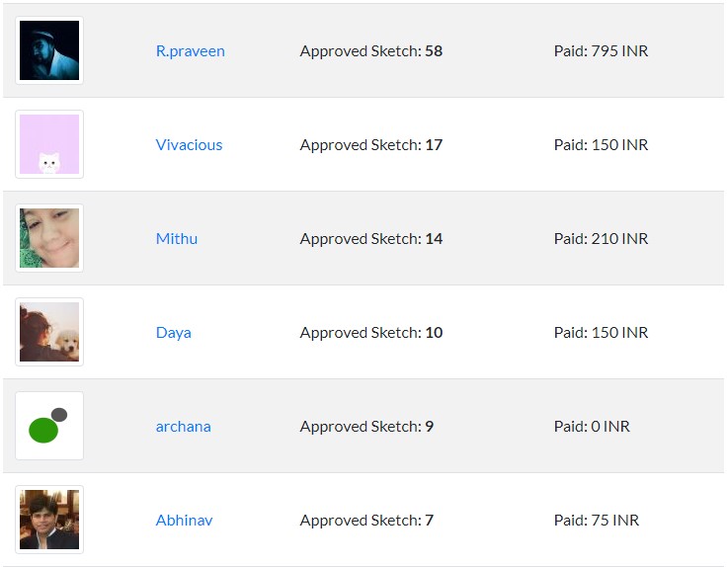Open the archana username link
728x567 pixels.
point(183,426)
